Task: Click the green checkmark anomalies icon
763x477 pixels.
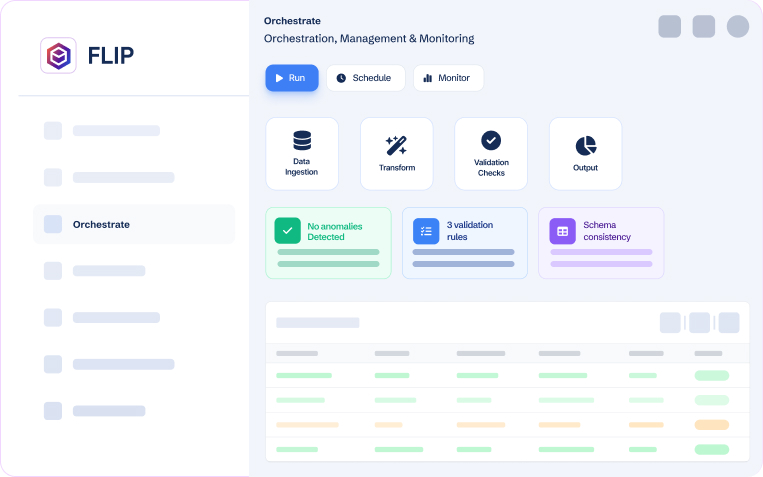Action: click(x=288, y=231)
